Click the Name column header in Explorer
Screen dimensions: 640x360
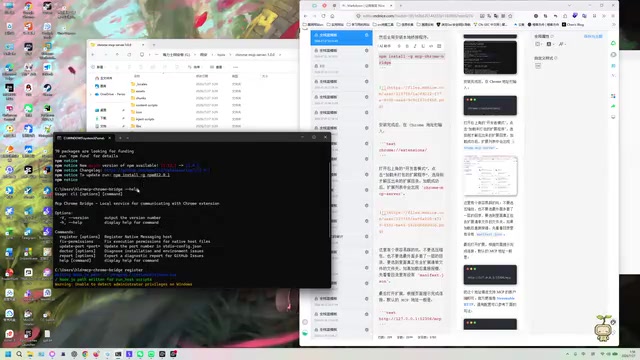[137, 76]
